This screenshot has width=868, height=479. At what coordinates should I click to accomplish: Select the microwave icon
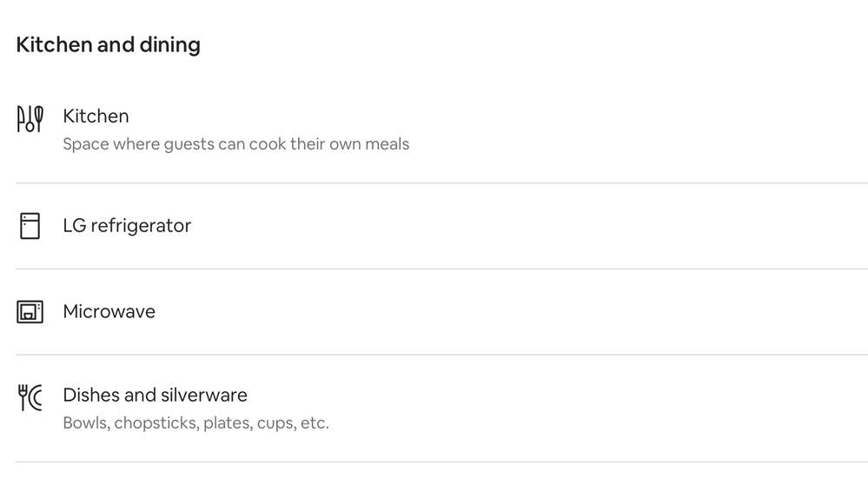(30, 311)
